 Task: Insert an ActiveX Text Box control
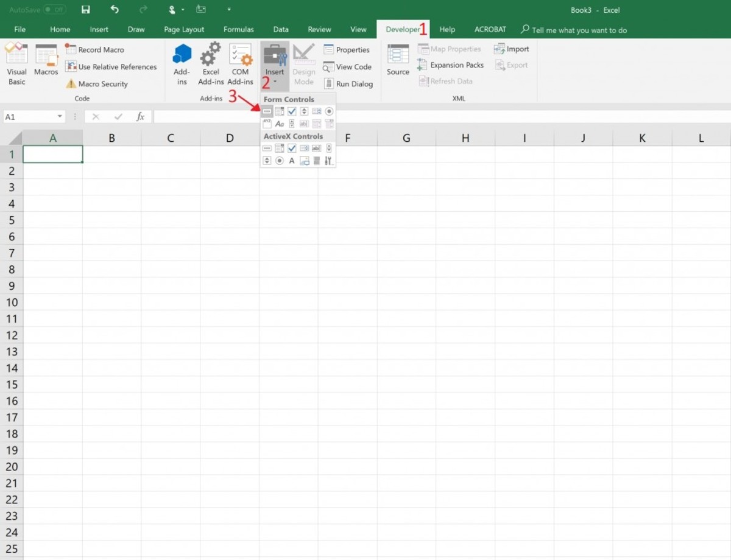(x=316, y=148)
